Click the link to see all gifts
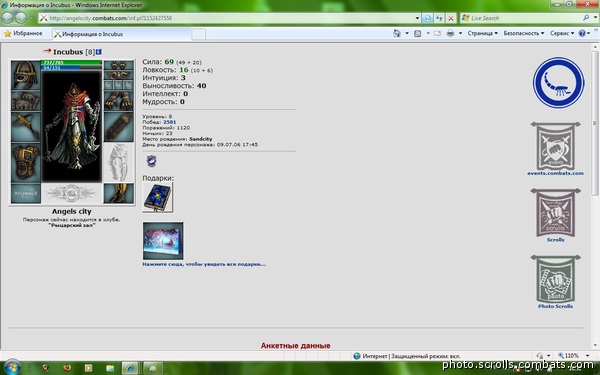 tap(204, 264)
